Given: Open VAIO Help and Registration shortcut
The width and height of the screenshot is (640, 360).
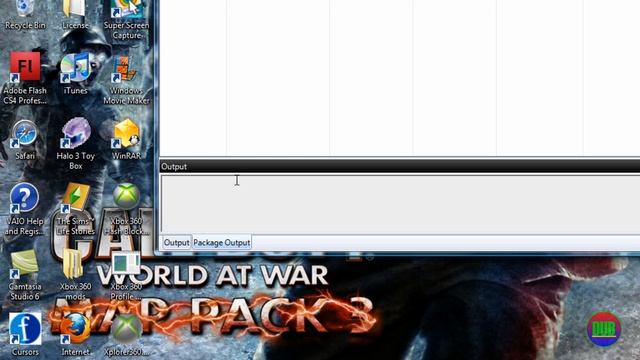Looking at the screenshot, I should [x=24, y=209].
